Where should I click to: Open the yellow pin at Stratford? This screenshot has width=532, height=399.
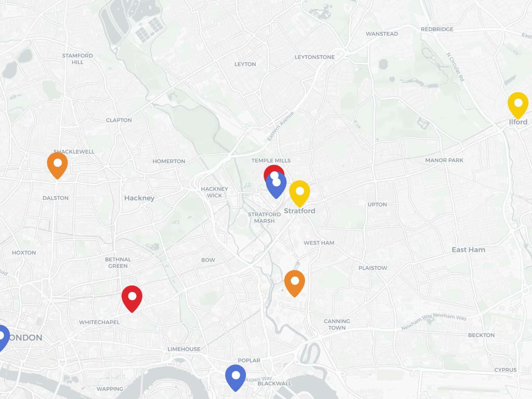click(x=300, y=193)
